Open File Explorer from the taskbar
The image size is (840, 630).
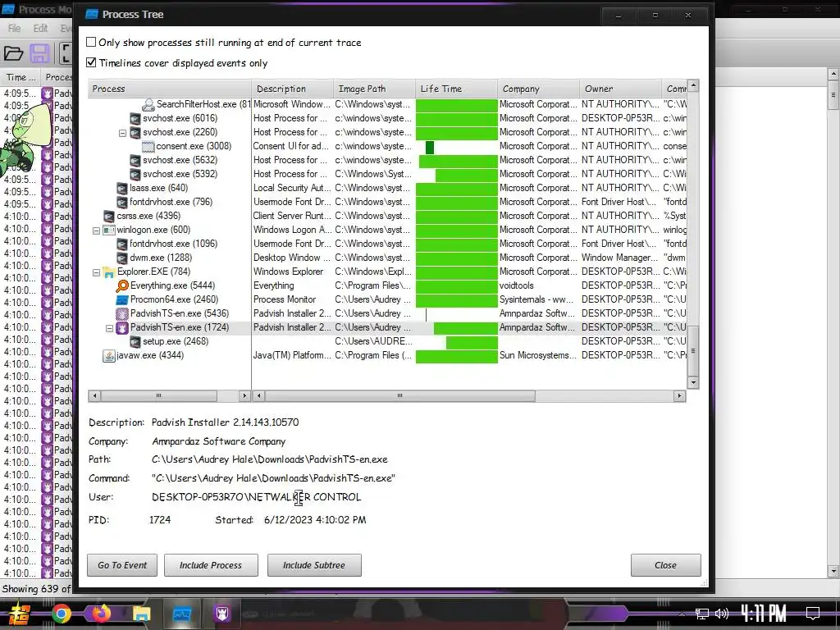click(x=141, y=614)
